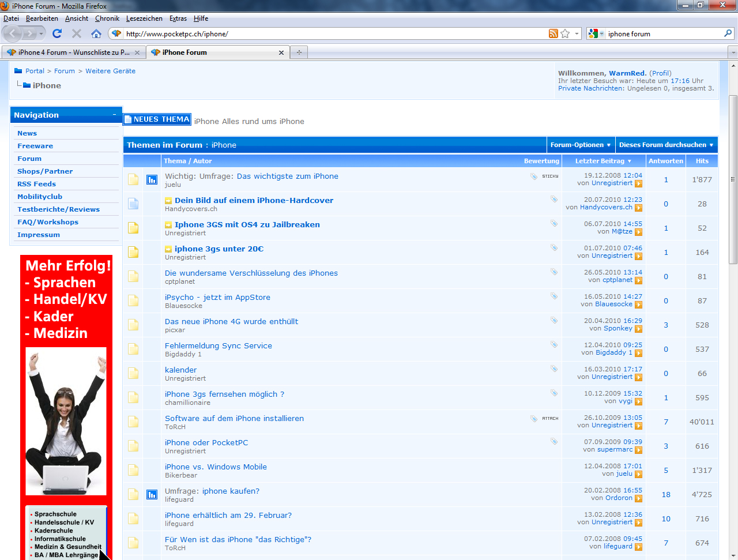This screenshot has width=738, height=560.
Task: Open the list all tabs dropdown
Action: pyautogui.click(x=733, y=52)
